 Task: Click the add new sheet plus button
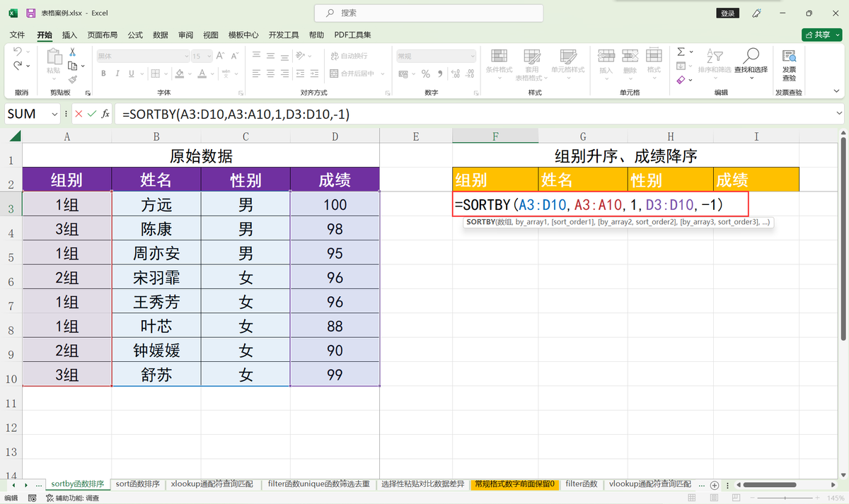tap(715, 485)
